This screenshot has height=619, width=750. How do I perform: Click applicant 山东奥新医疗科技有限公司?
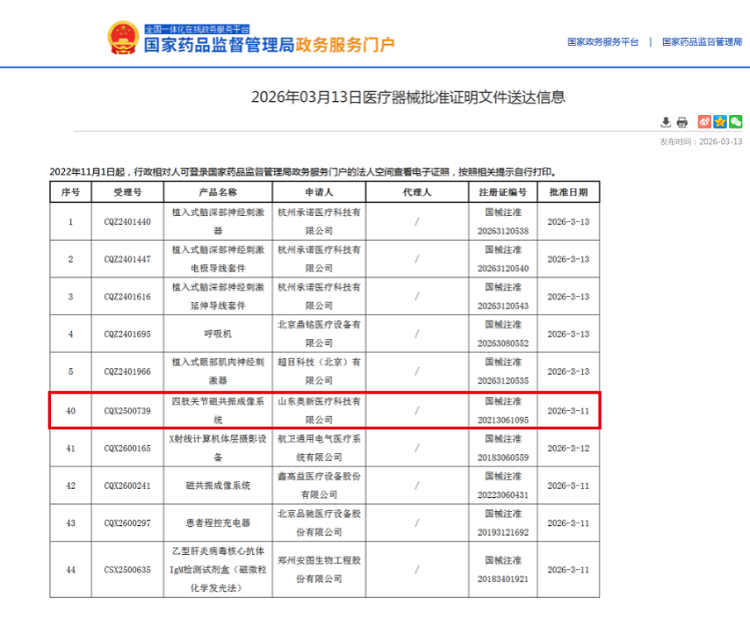click(318, 410)
